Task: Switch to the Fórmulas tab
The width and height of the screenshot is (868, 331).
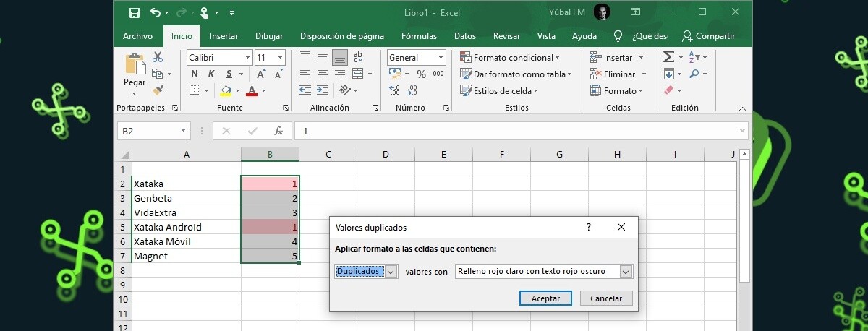Action: pyautogui.click(x=419, y=36)
